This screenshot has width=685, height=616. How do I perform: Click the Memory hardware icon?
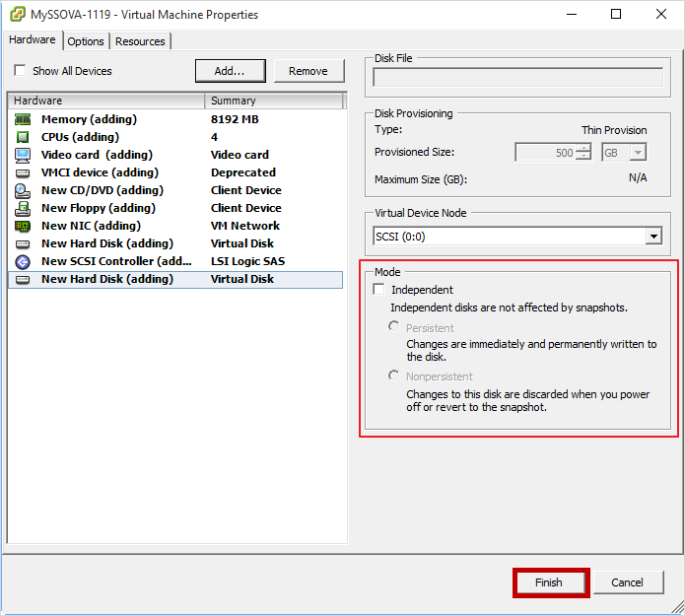23,119
